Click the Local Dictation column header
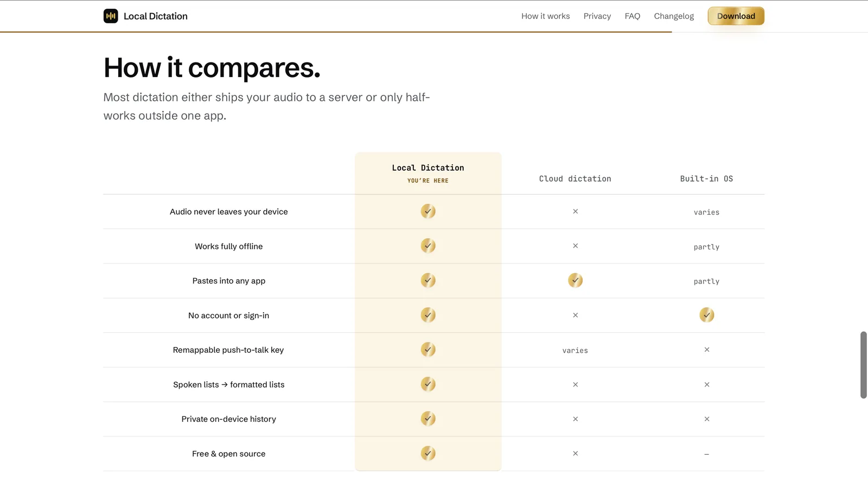Image resolution: width=868 pixels, height=496 pixels. click(428, 168)
